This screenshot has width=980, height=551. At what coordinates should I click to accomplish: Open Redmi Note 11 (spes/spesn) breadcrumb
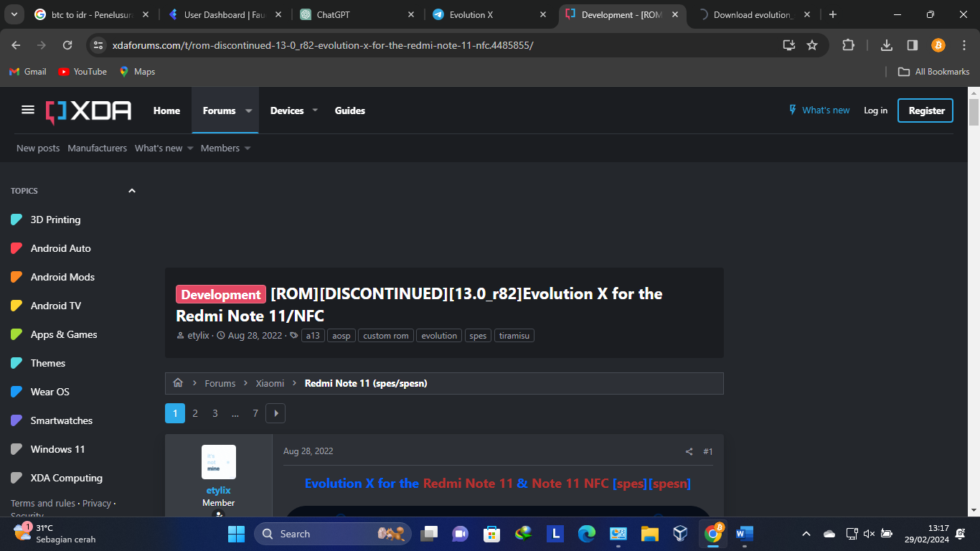point(366,383)
